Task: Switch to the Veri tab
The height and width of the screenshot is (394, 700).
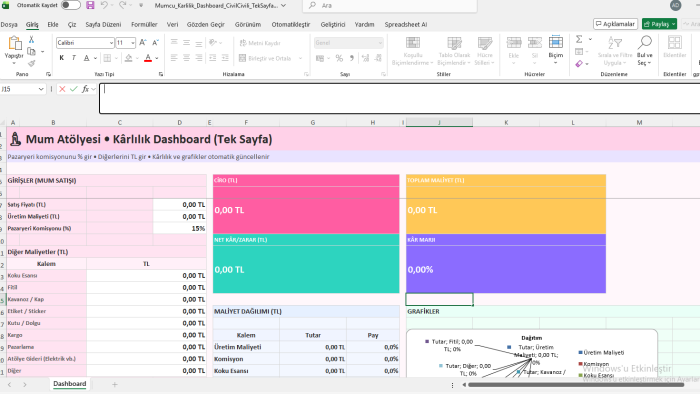Action: [172, 25]
